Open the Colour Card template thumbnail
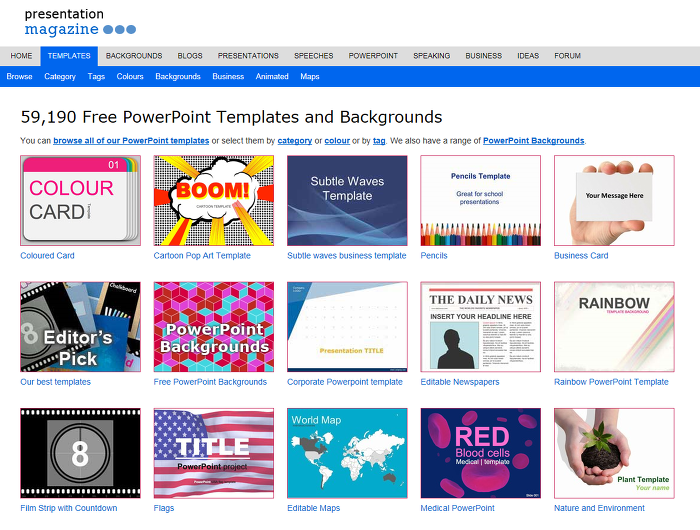This screenshot has width=700, height=530. point(80,200)
